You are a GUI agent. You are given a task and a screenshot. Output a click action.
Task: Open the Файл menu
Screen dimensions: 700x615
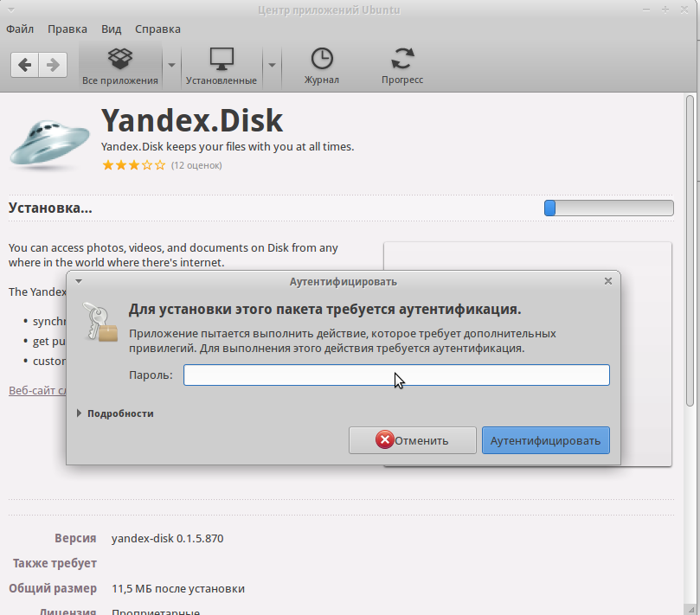(20, 29)
